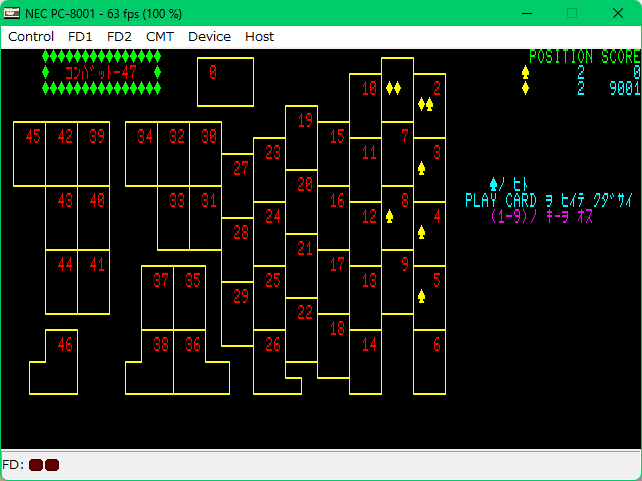Select board cell number 6
Viewport: 642px width, 481px height.
click(430, 362)
